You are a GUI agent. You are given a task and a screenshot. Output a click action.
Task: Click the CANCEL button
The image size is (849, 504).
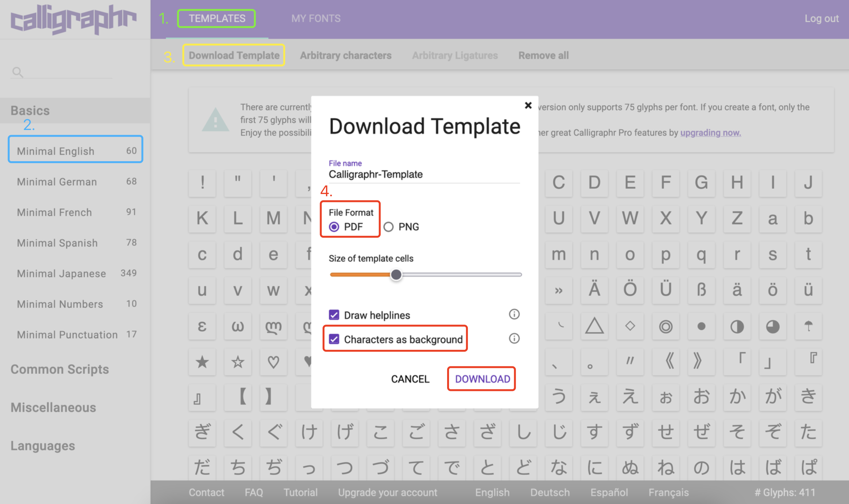coord(410,379)
